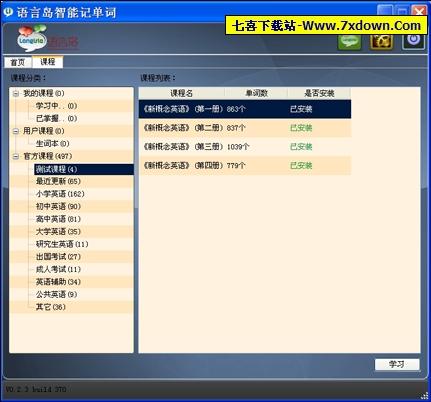
Task: Select 新概念英语 第二册 course row
Action: tap(245, 128)
